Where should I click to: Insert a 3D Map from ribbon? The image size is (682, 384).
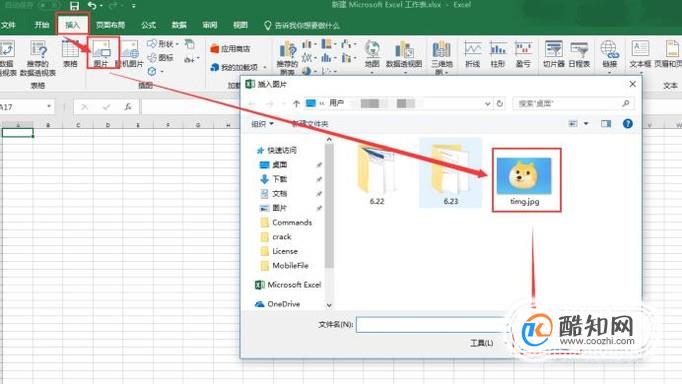pos(441,49)
